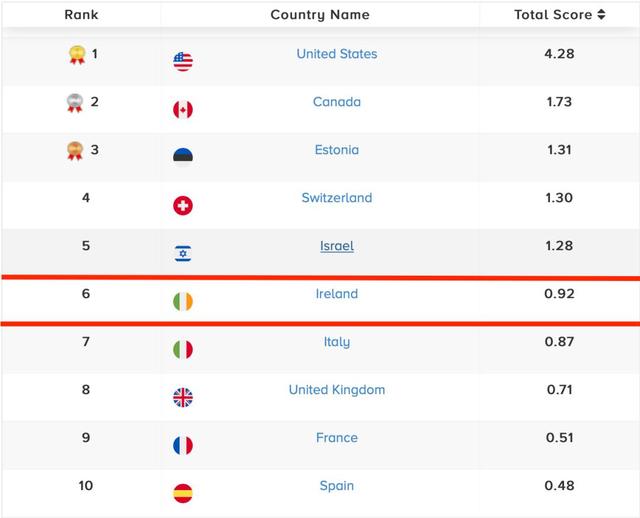Click the Country Name column header
This screenshot has width=640, height=518.
tap(320, 15)
